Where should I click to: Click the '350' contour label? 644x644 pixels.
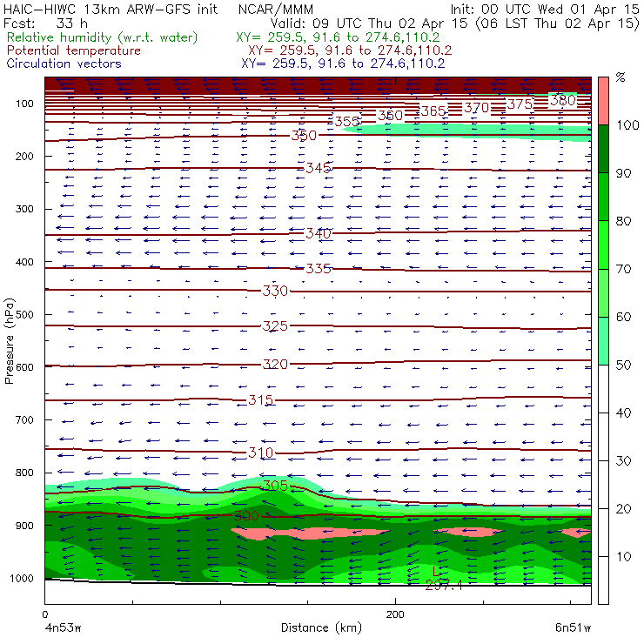click(305, 135)
